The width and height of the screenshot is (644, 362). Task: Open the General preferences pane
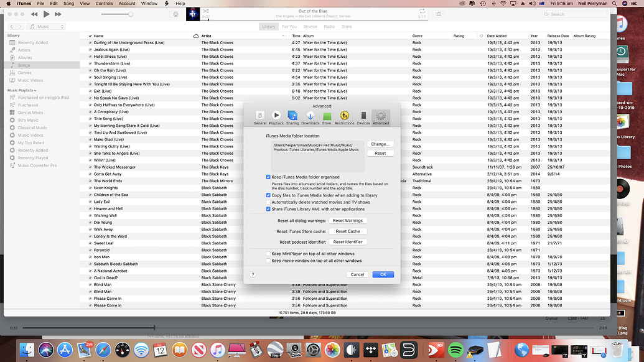(260, 117)
